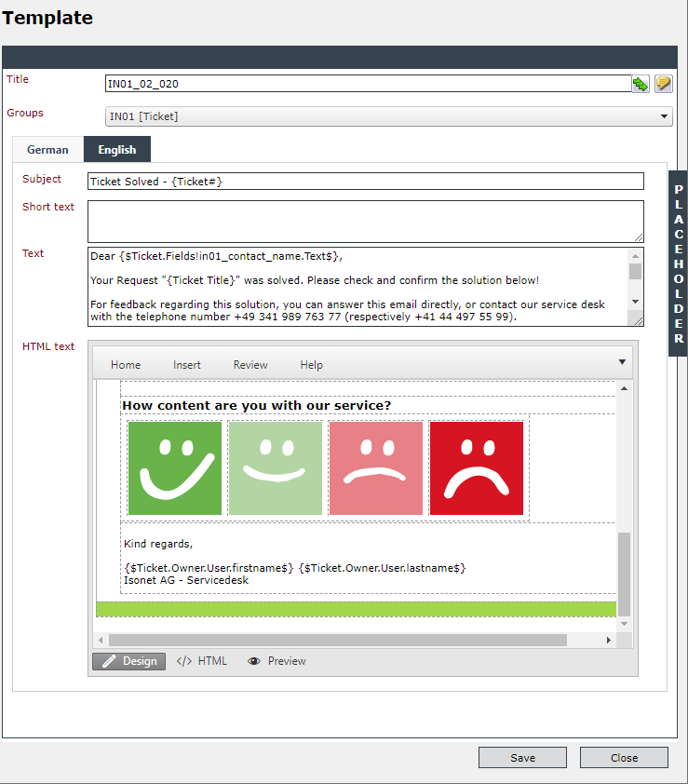The image size is (688, 784).
Task: Click the Close button
Action: [x=624, y=758]
